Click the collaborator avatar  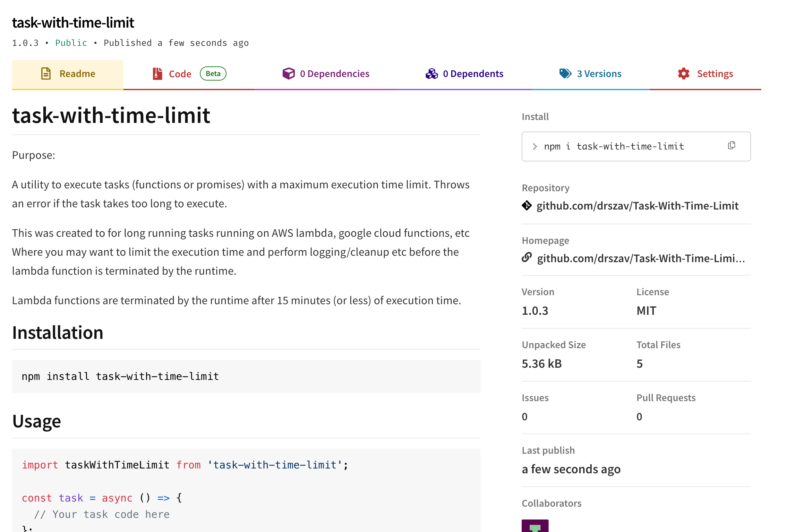(x=535, y=526)
